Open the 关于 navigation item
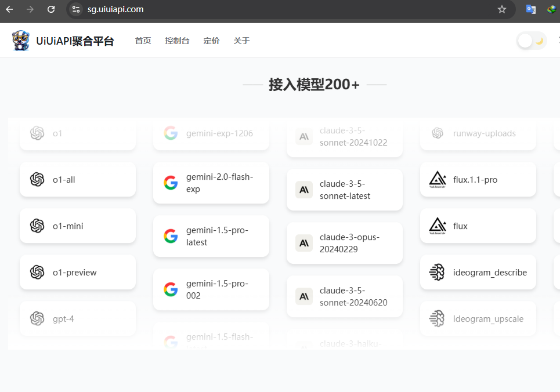560x392 pixels. tap(241, 41)
